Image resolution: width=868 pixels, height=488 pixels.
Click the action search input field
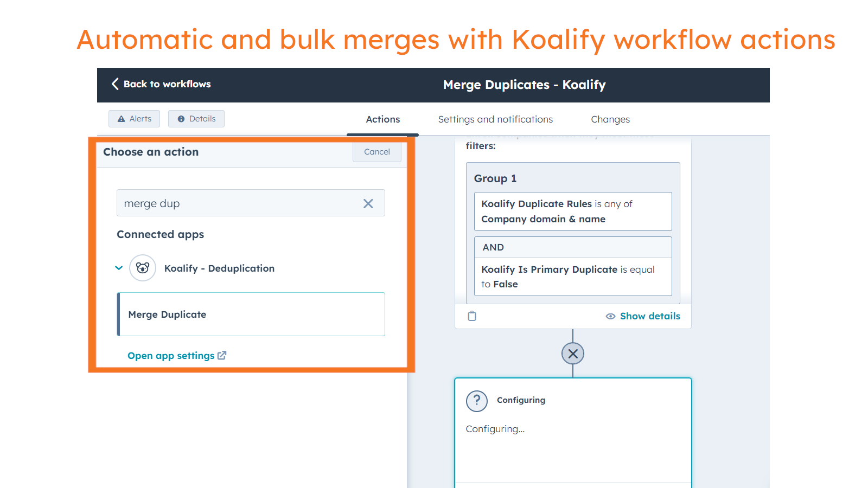click(239, 203)
